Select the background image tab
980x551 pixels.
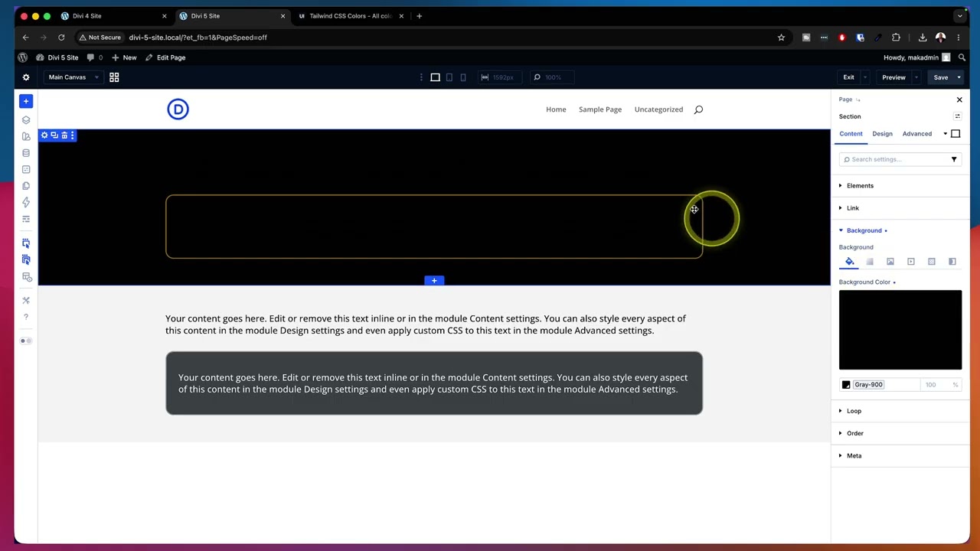coord(890,262)
